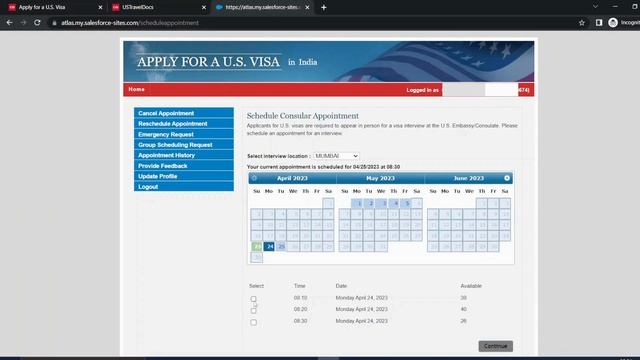Go to Home in the red bar
Screen dimensions: 640x360
click(x=136, y=89)
